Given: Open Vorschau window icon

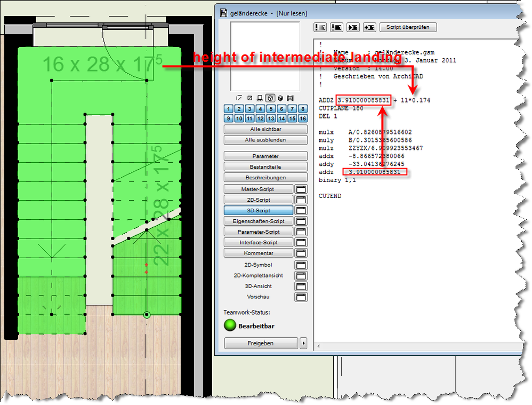Looking at the screenshot, I should 301,297.
